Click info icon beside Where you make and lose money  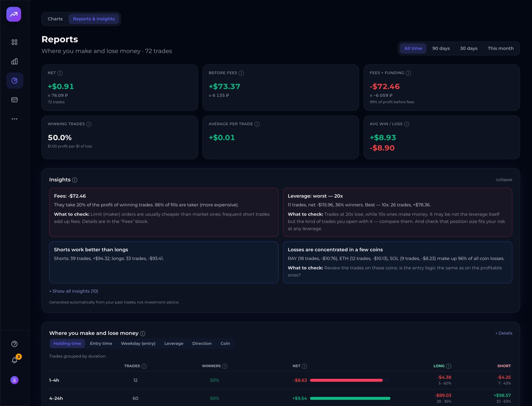tap(143, 334)
